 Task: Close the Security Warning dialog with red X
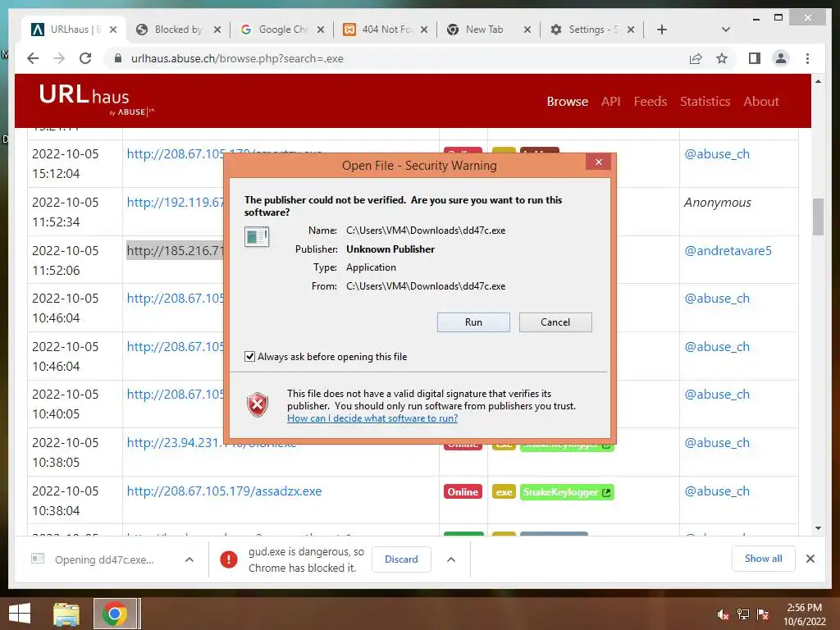coord(598,162)
